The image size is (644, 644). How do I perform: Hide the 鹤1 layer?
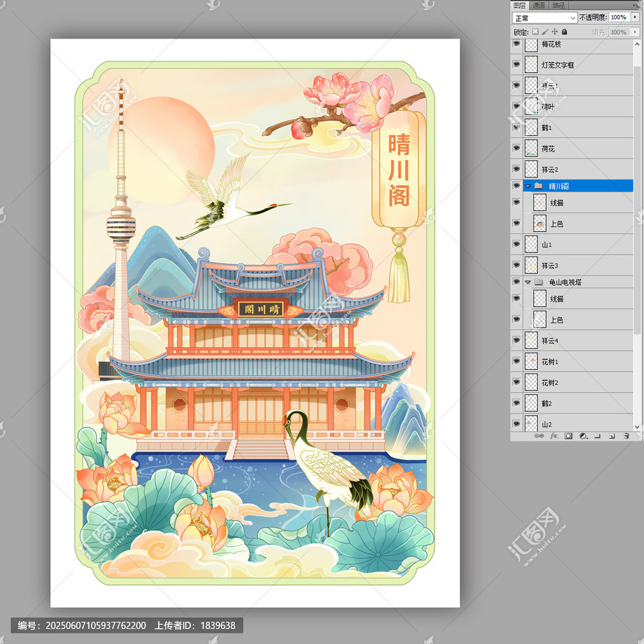coord(517,127)
